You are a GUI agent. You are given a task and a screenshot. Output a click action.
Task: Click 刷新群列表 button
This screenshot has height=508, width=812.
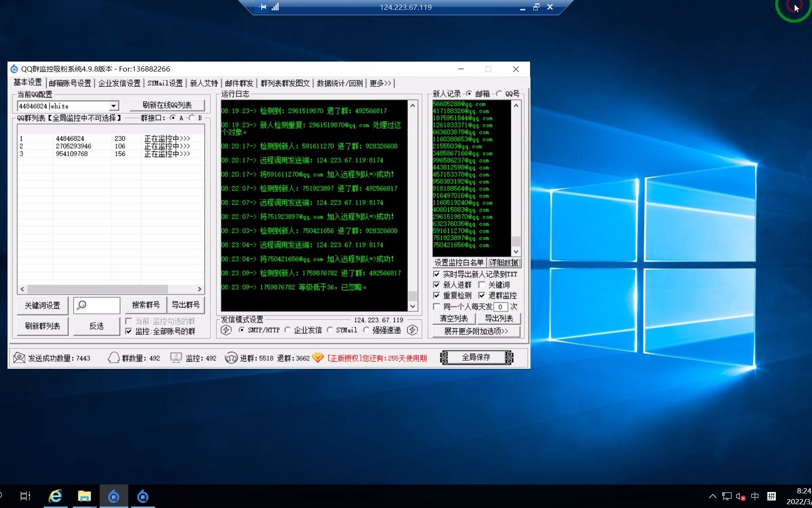[42, 326]
